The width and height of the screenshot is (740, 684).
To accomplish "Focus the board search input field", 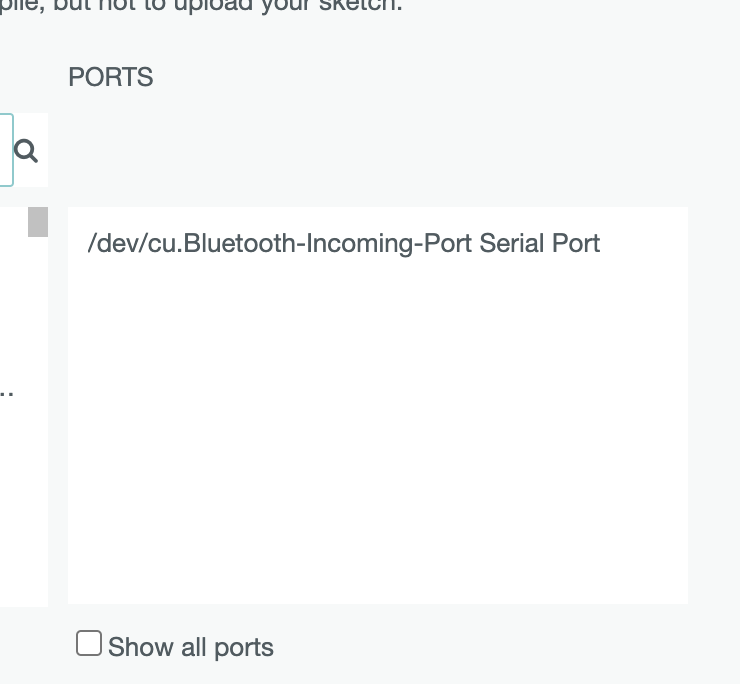I will coord(5,150).
